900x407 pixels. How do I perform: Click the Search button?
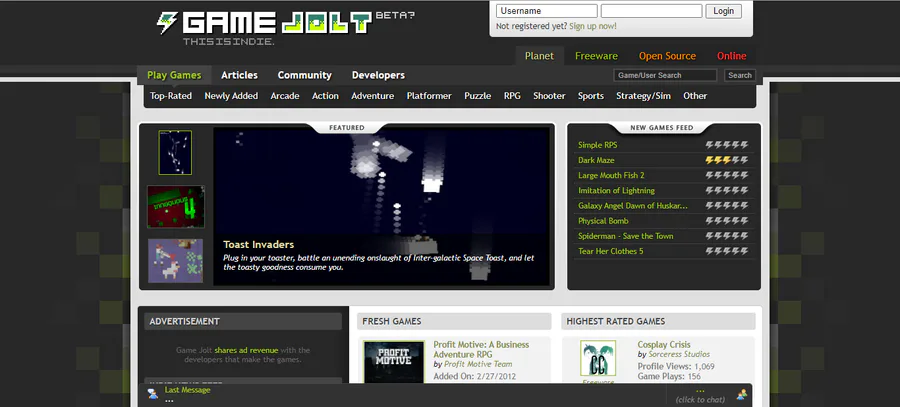point(740,75)
